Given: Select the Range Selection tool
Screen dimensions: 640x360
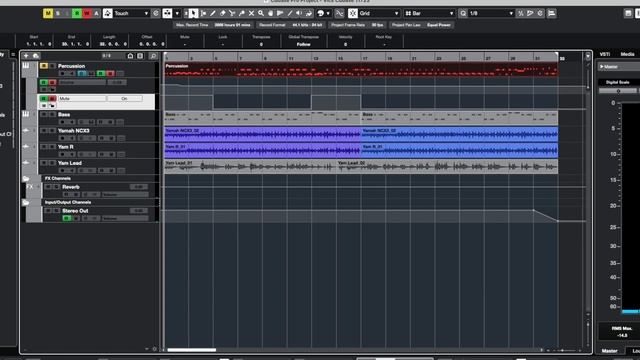Looking at the screenshot, I should click(x=203, y=13).
